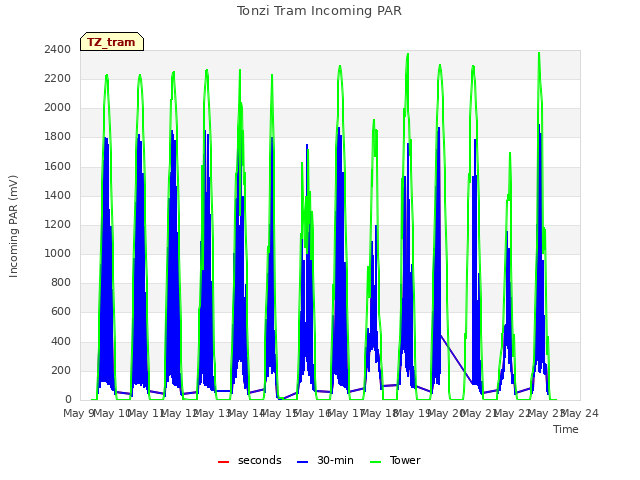Viewport: 640px width, 480px height.
Task: Click the Incoming PAR (mV) axis label
Action: tap(13, 226)
